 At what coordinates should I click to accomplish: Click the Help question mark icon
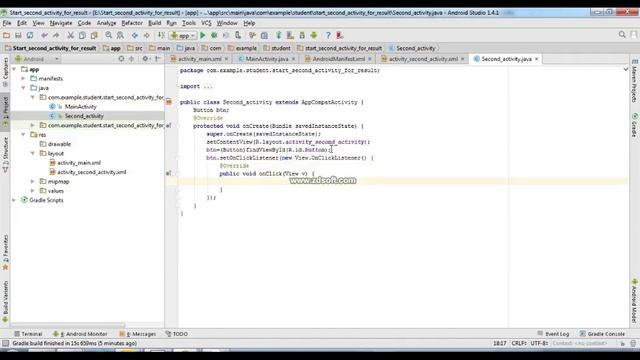coord(328,36)
